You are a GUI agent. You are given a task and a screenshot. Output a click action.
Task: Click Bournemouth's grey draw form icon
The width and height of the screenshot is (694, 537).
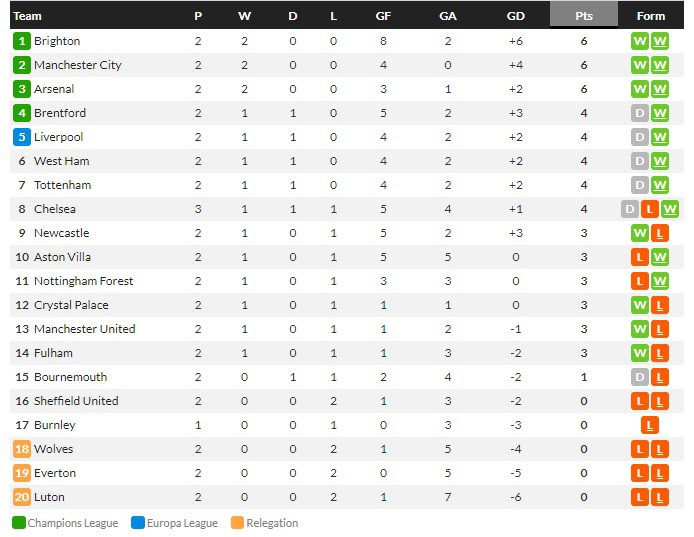(640, 377)
